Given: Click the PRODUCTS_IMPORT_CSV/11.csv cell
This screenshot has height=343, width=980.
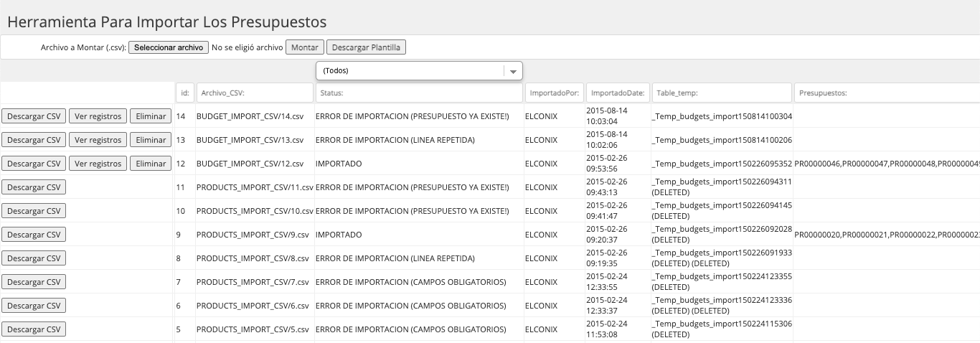Looking at the screenshot, I should point(255,187).
